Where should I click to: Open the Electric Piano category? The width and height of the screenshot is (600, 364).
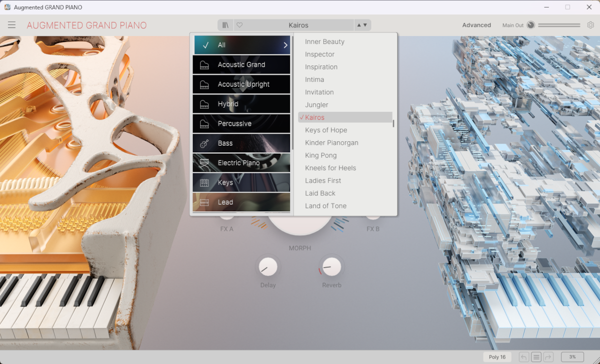(x=241, y=163)
